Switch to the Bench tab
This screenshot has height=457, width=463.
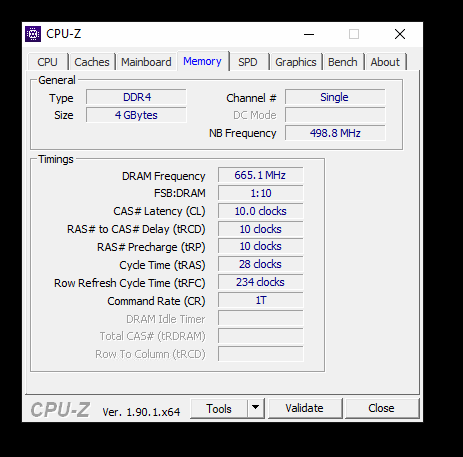[x=343, y=62]
